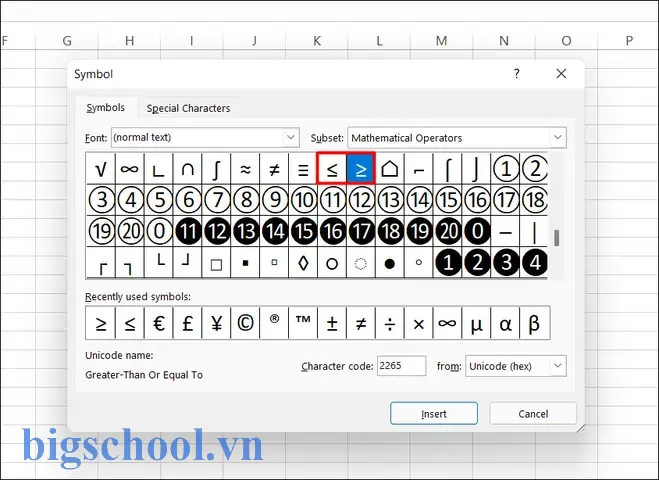Pick the recently used registered ® symbol

(x=274, y=323)
